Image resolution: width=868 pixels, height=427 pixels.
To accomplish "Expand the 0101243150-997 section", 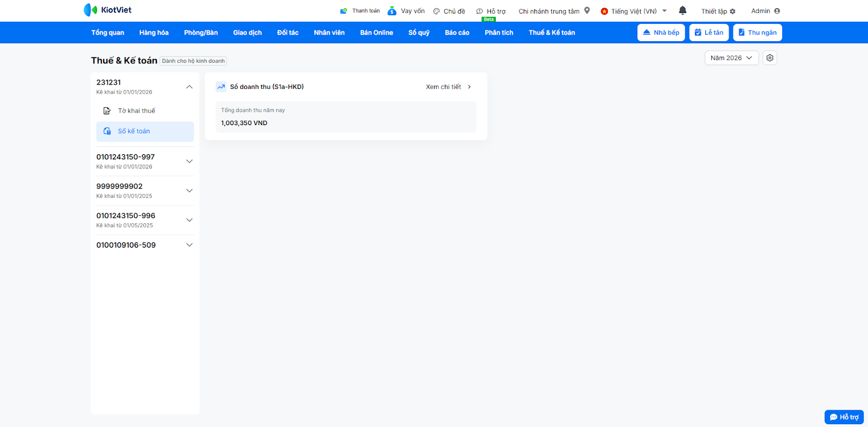I will click(189, 161).
